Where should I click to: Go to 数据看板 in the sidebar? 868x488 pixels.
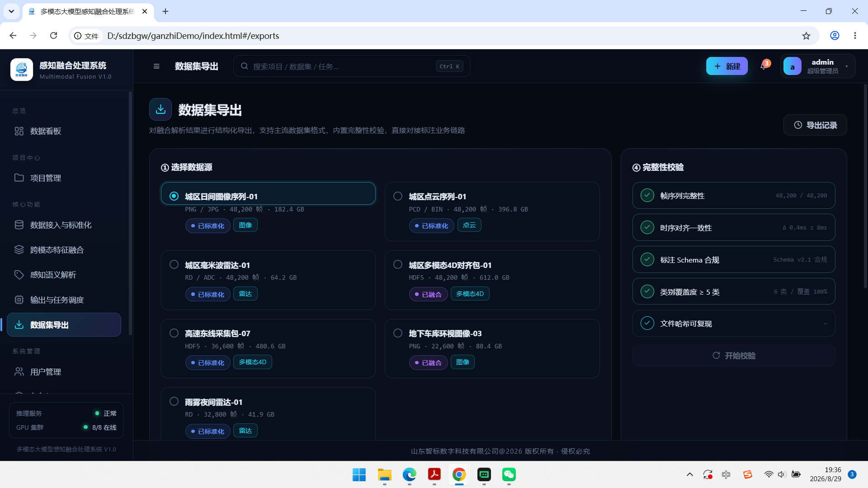click(64, 131)
